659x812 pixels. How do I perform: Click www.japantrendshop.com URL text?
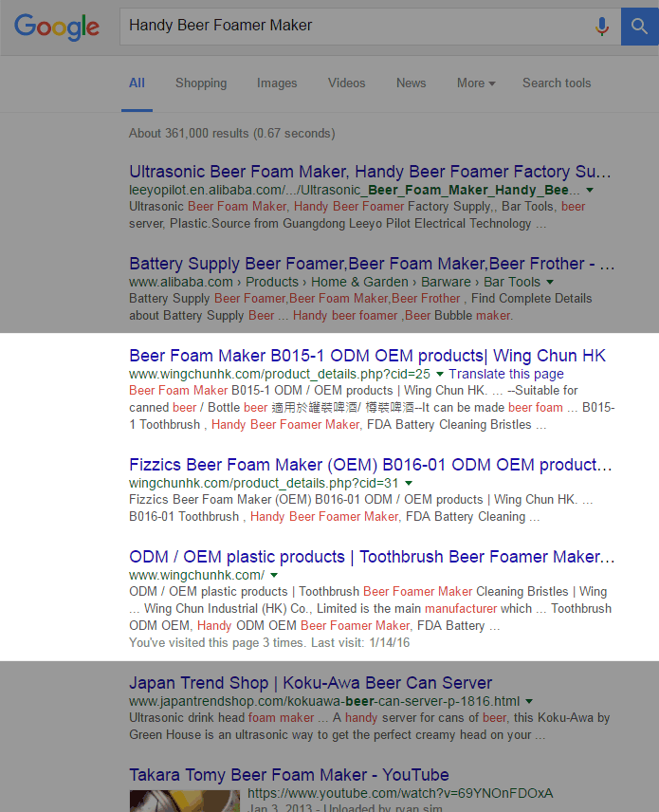[324, 702]
